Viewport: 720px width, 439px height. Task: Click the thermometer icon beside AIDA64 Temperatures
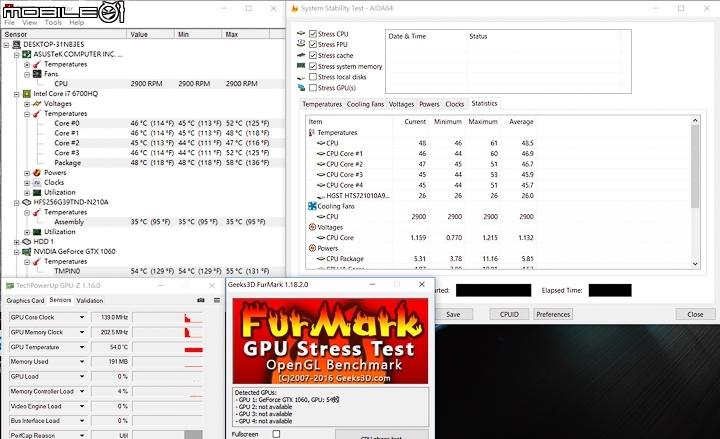point(312,132)
